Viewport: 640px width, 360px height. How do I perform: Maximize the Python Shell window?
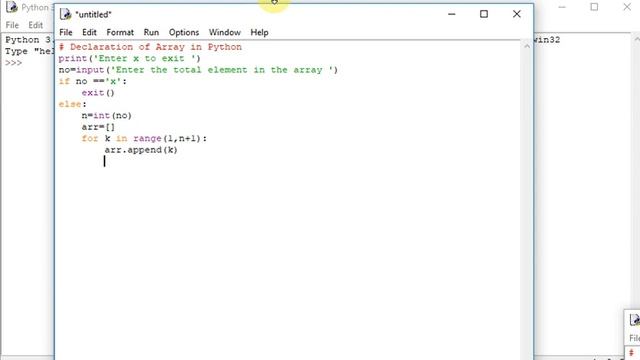pyautogui.click(x=594, y=7)
